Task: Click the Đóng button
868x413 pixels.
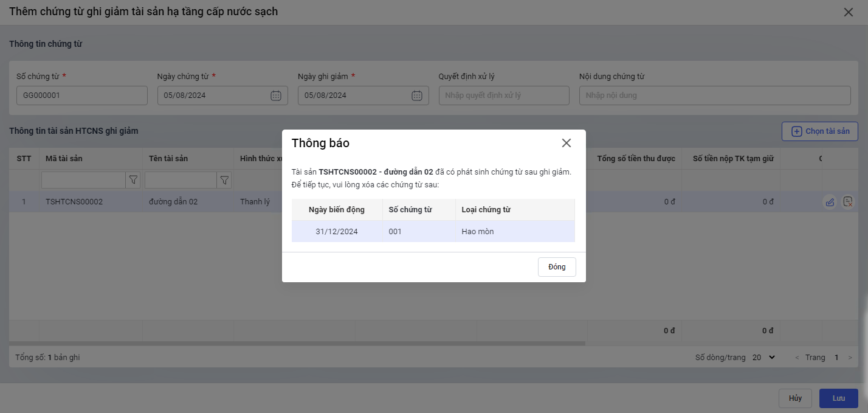Action: point(557,267)
